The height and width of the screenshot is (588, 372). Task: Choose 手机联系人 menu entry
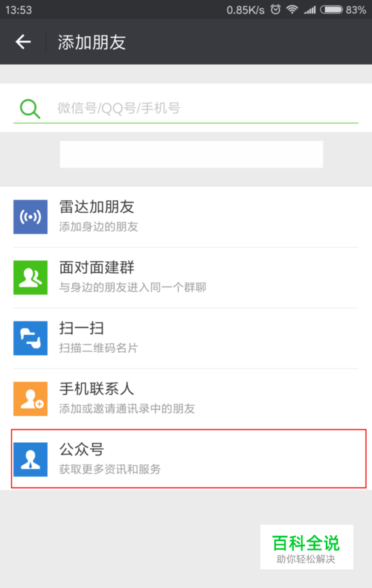[x=186, y=399]
